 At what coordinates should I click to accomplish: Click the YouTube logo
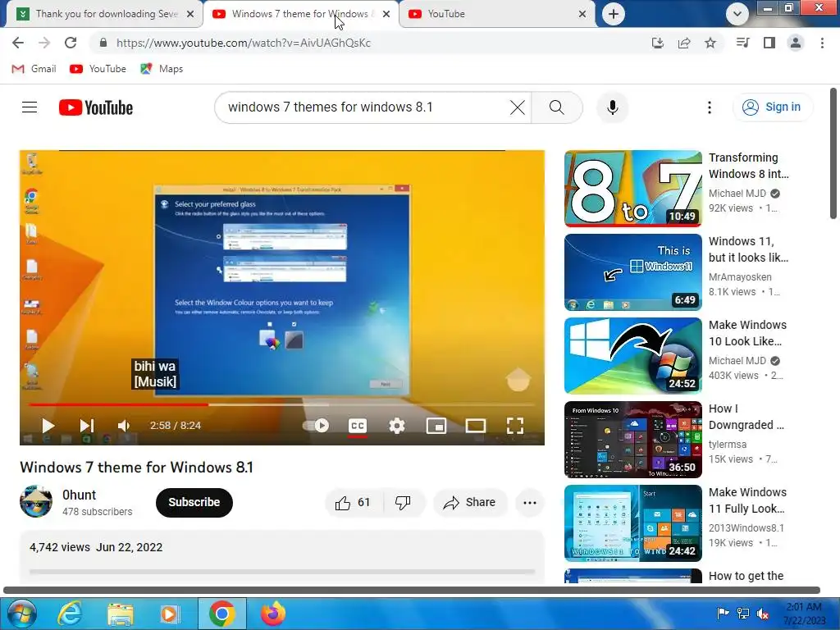(96, 107)
